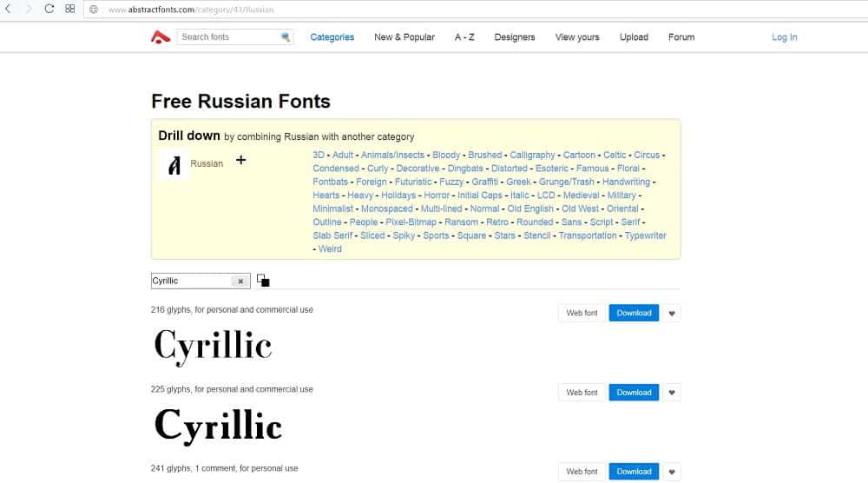
Task: Select the Monospaced category link
Action: pos(387,208)
